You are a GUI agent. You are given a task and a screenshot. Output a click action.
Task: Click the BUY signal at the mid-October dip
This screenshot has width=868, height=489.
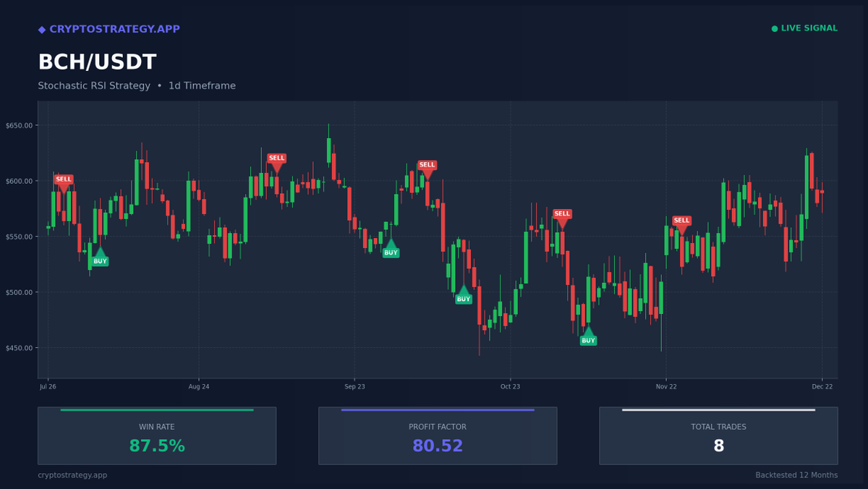[x=464, y=297]
